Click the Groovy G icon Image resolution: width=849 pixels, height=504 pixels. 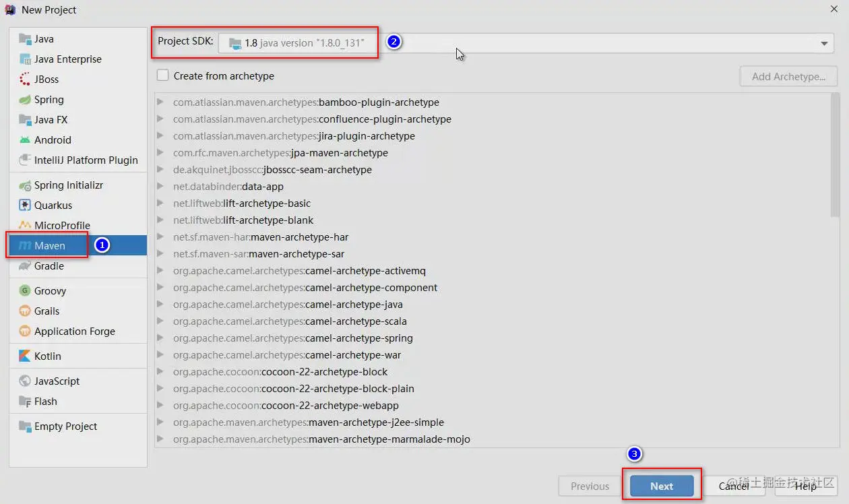[x=25, y=291]
